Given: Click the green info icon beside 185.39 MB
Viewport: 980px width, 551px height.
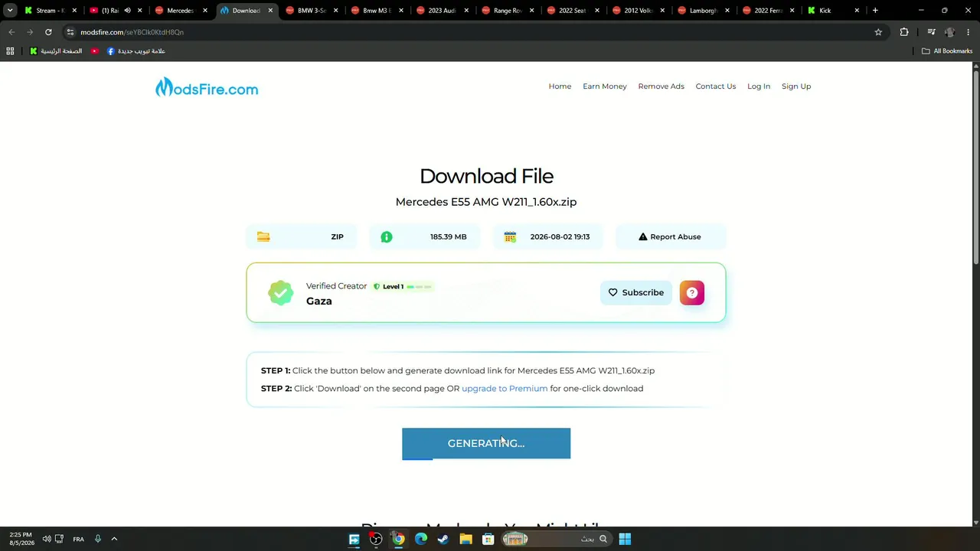Looking at the screenshot, I should (x=387, y=236).
